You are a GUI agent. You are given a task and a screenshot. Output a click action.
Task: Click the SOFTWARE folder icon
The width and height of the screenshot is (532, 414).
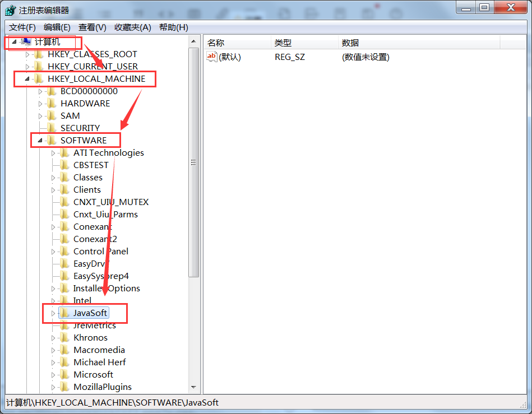click(x=52, y=140)
